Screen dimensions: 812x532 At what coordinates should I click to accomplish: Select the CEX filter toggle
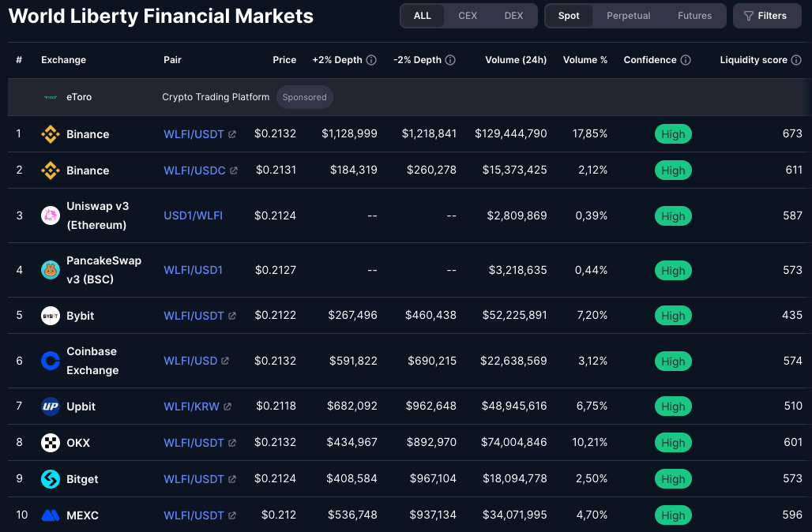(468, 16)
